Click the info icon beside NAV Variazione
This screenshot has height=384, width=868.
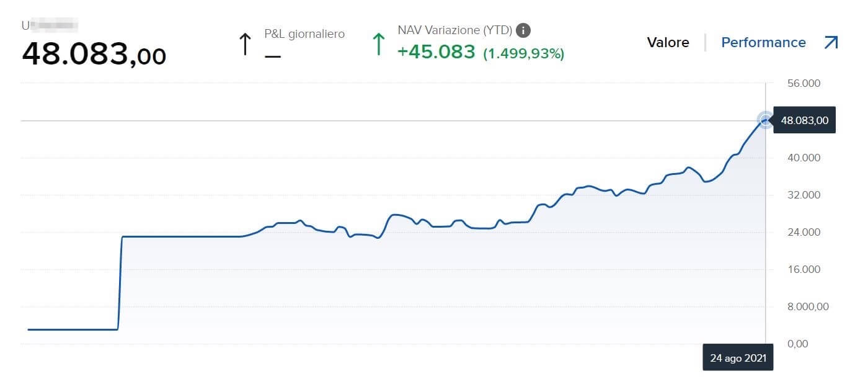(523, 30)
